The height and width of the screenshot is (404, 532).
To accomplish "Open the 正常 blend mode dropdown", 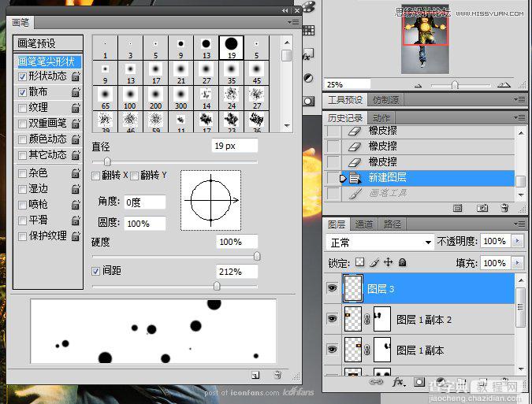I will 380,243.
